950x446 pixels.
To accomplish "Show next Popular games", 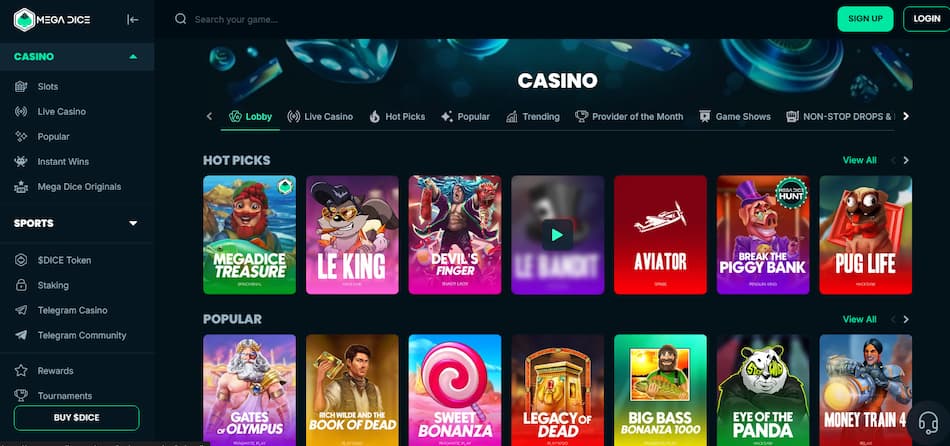I will click(x=906, y=319).
